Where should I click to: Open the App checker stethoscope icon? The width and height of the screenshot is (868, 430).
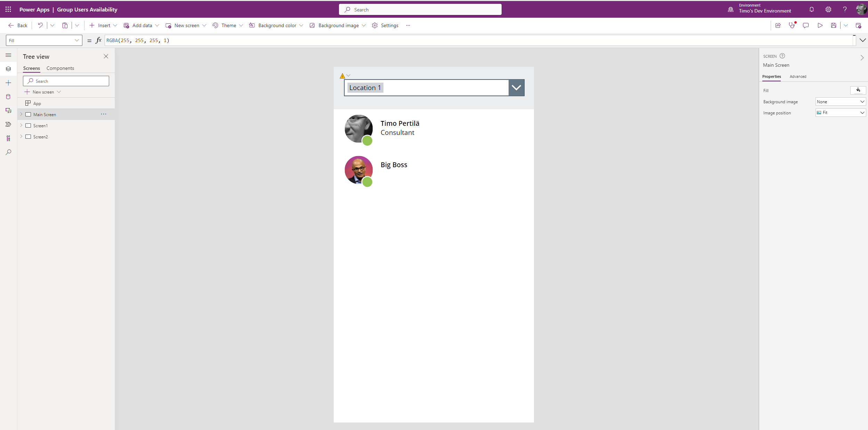tap(792, 25)
